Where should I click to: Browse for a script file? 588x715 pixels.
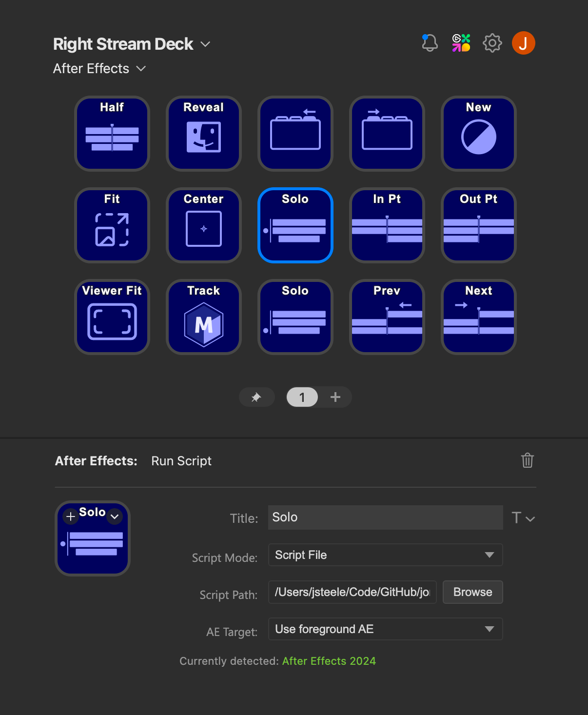coord(473,592)
